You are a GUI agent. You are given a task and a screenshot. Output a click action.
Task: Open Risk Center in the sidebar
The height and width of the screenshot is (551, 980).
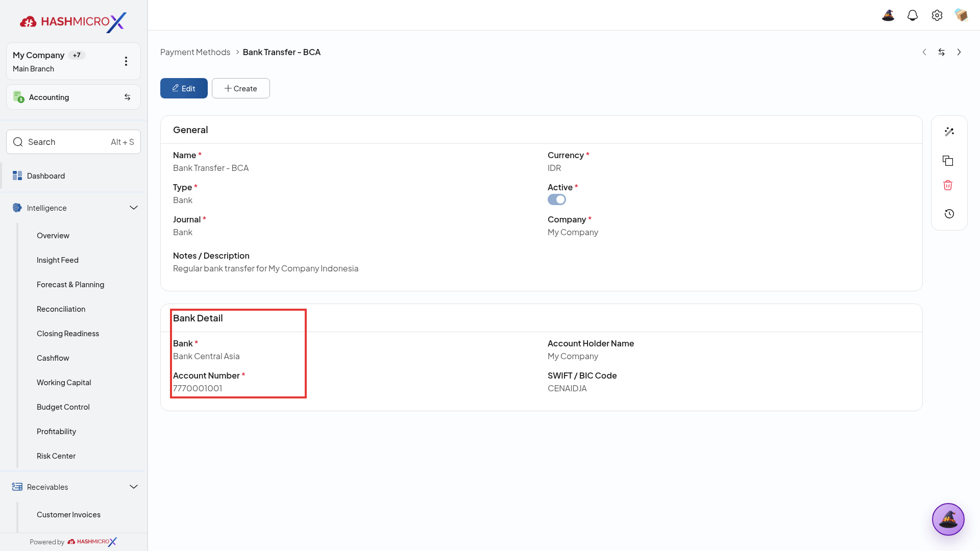pyautogui.click(x=56, y=456)
